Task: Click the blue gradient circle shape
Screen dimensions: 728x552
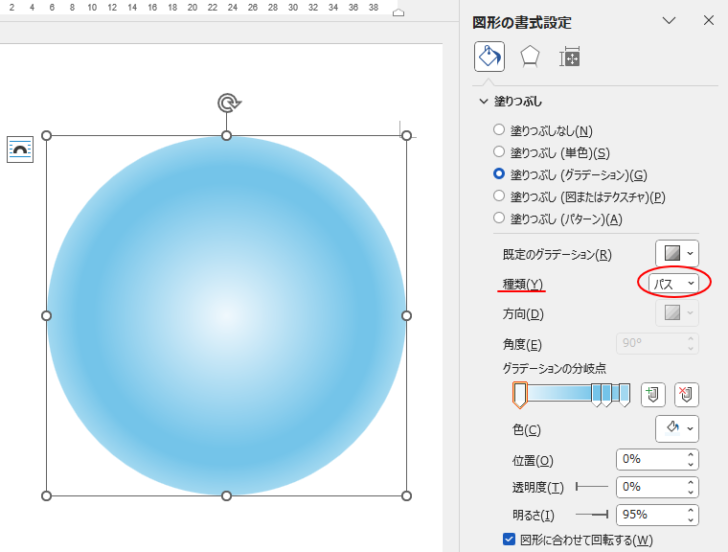Action: click(227, 316)
